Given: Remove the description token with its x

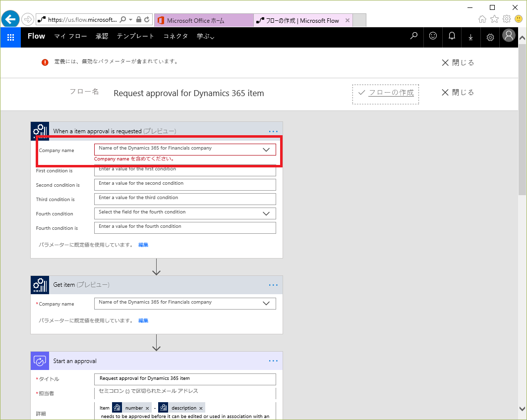Looking at the screenshot, I should point(201,408).
